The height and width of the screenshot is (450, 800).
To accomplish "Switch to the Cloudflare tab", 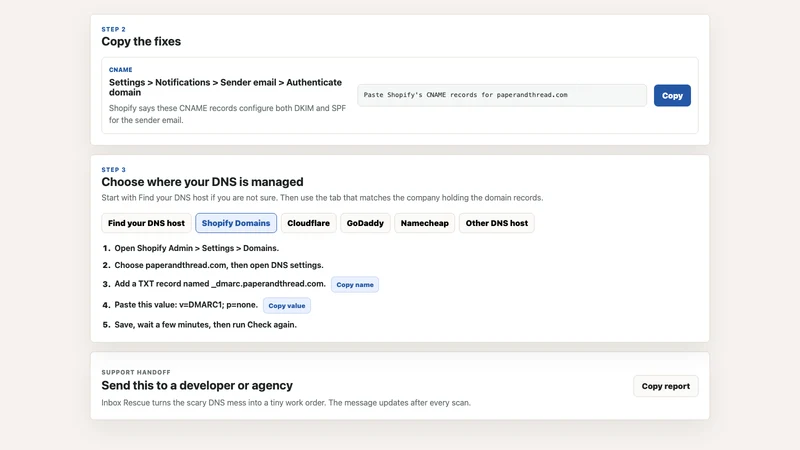I will [308, 223].
